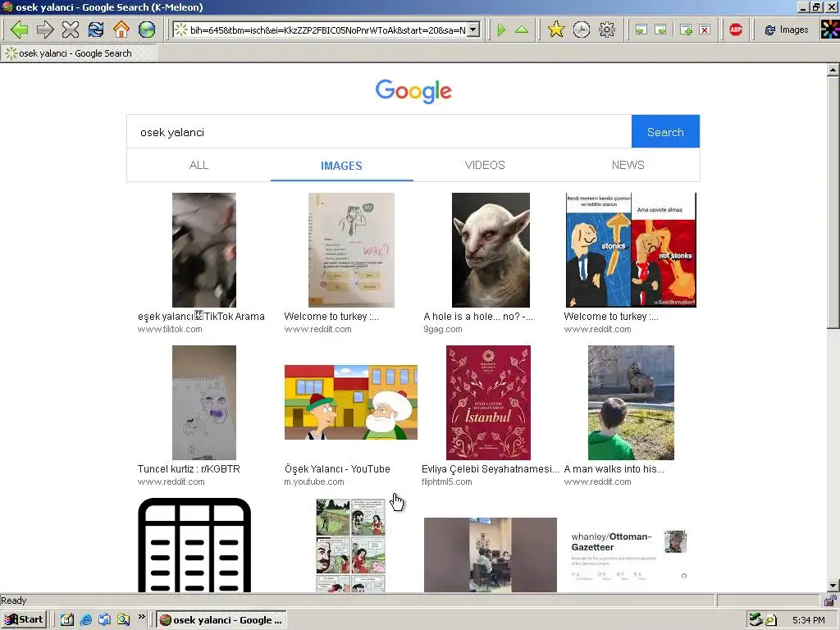Click the m.youtube.com source text
The image size is (840, 630).
(314, 482)
